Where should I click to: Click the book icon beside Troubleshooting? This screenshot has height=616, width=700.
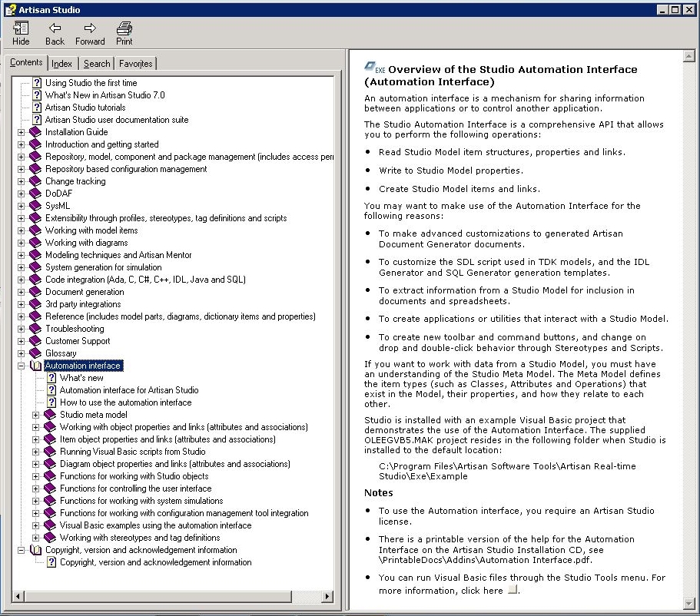35,329
